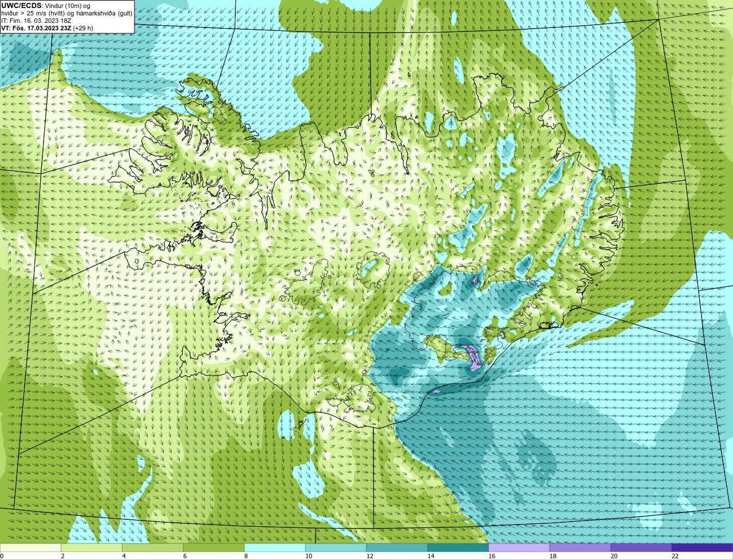Screen dimensions: 733x560
Task: Click the 12–14 m/s teal legend swatch
Action: pos(397,547)
